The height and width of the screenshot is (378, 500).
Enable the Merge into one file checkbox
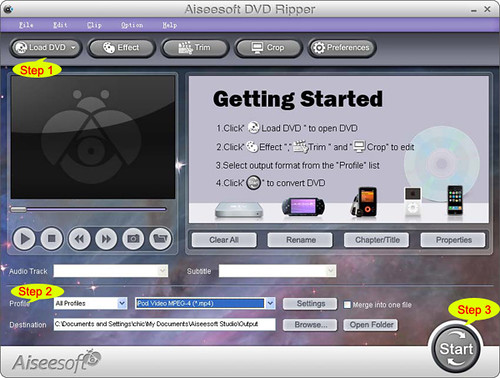(347, 305)
